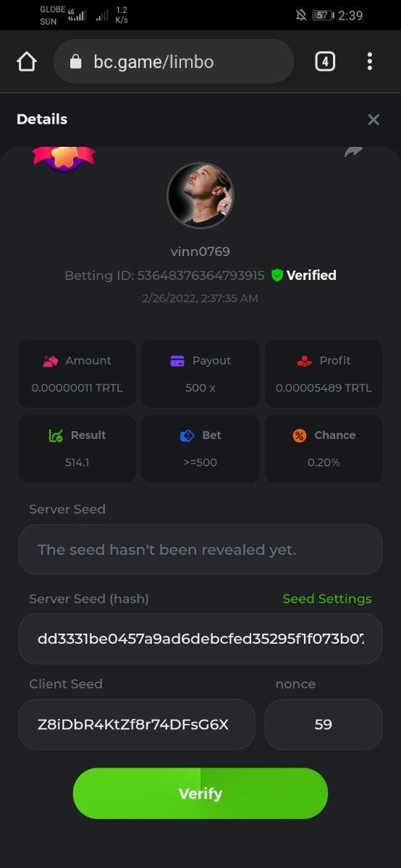This screenshot has height=868, width=401.
Task: Tap the share arrow icon
Action: (353, 152)
